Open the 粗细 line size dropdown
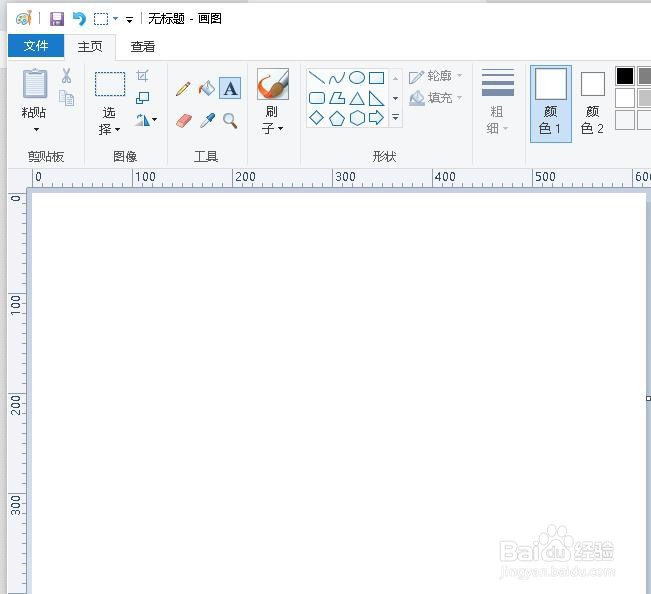 click(497, 102)
